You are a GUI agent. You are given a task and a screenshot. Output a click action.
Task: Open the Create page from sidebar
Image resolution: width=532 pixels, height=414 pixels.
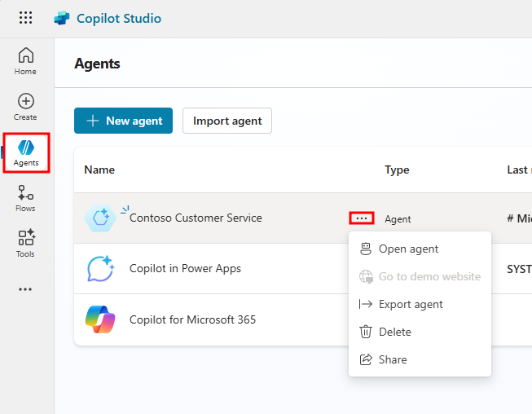pos(26,107)
